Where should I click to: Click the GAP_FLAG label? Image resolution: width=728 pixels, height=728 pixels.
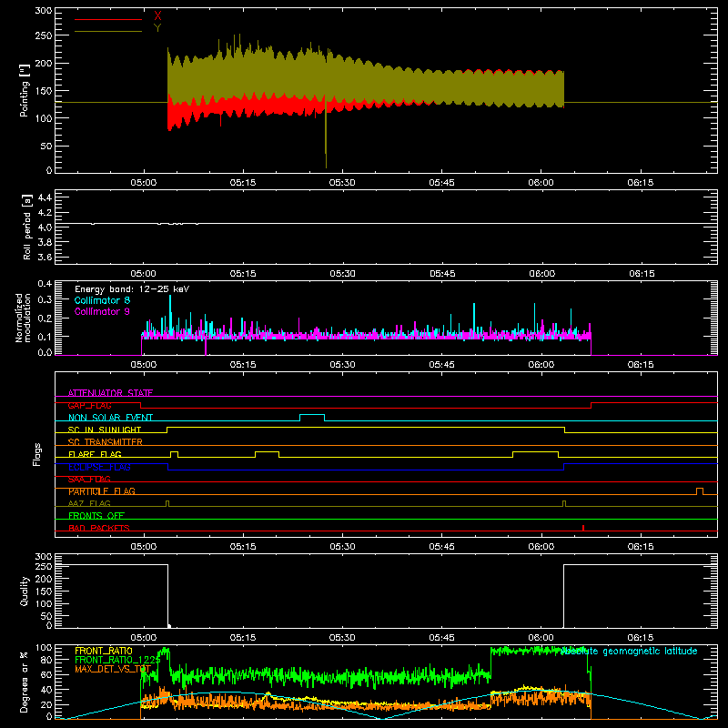(x=89, y=405)
